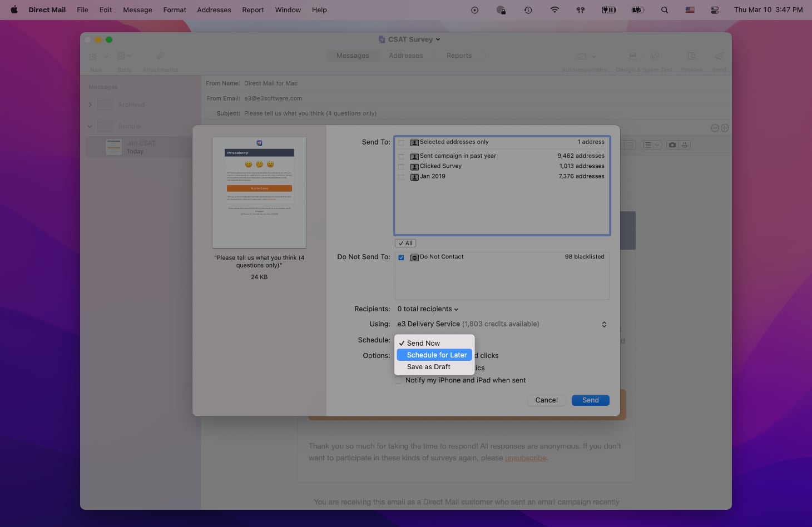Click the "24 KB" size label
The height and width of the screenshot is (527, 812).
click(259, 277)
